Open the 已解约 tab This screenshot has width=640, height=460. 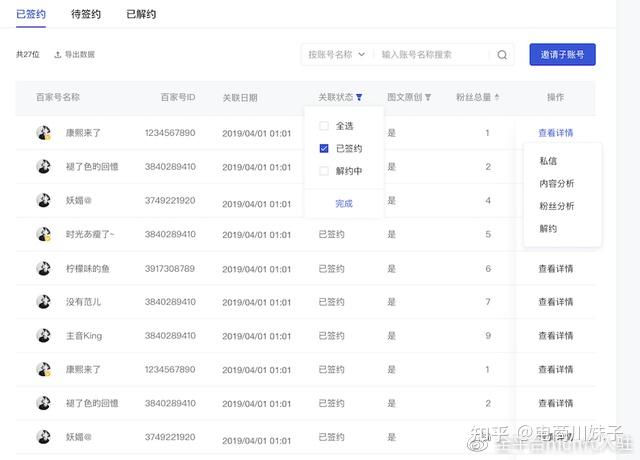click(141, 14)
